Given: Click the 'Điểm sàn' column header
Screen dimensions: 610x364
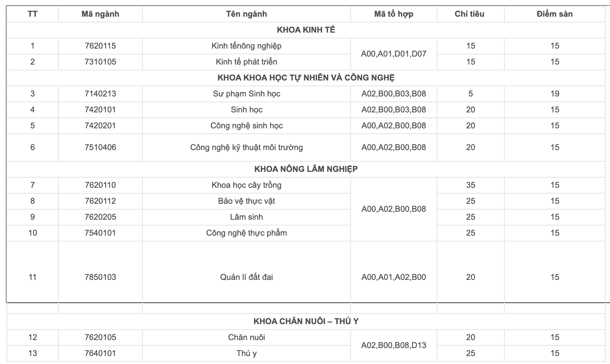Looking at the screenshot, I should pyautogui.click(x=555, y=14).
